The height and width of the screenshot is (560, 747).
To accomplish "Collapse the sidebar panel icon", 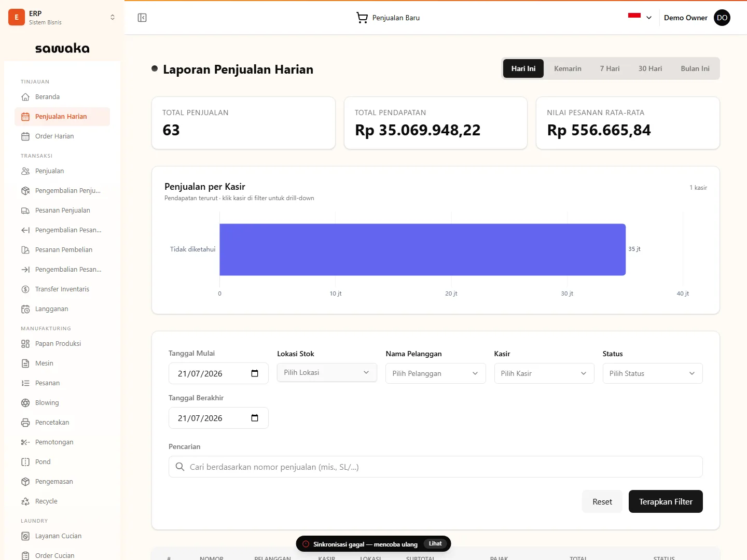I will tap(142, 18).
